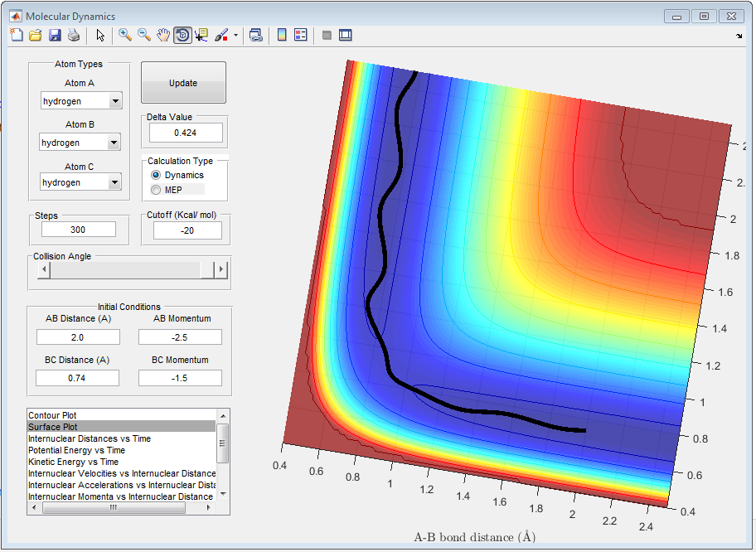Enable the Data Cursor tool
The image size is (756, 552).
tap(201, 35)
